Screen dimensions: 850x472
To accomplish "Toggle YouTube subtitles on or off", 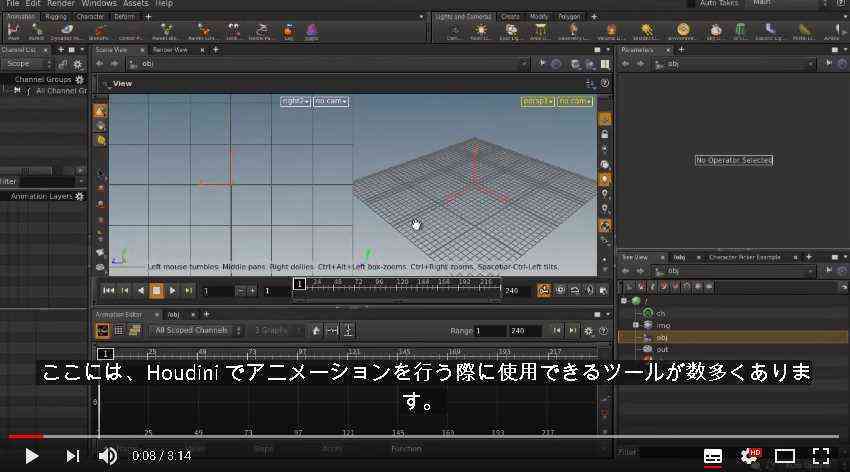I will 712,456.
